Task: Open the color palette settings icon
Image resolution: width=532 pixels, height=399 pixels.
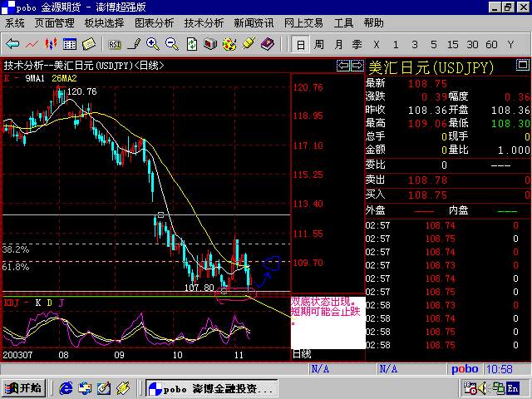Action: point(229,44)
